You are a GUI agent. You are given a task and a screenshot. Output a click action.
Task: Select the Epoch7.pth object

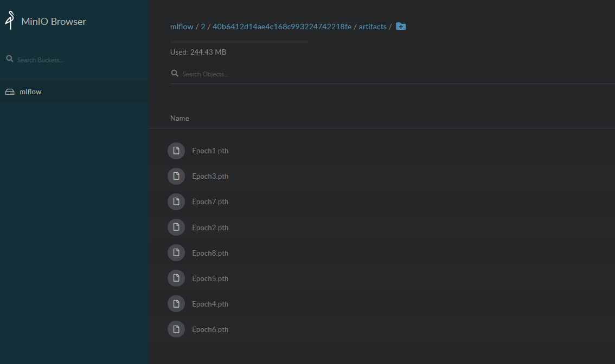click(x=210, y=201)
